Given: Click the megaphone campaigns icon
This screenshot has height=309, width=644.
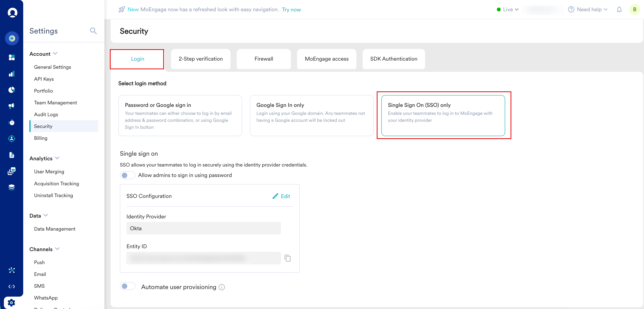Looking at the screenshot, I should point(12,106).
